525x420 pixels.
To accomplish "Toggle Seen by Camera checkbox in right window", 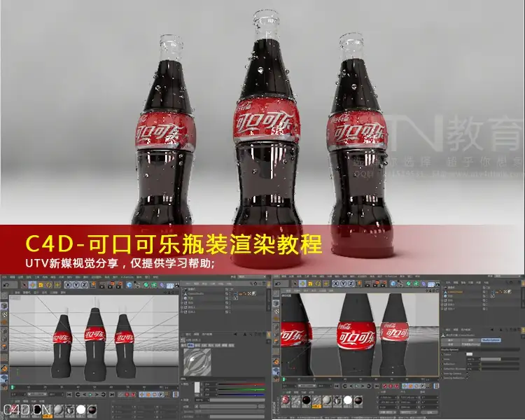I will 468,374.
